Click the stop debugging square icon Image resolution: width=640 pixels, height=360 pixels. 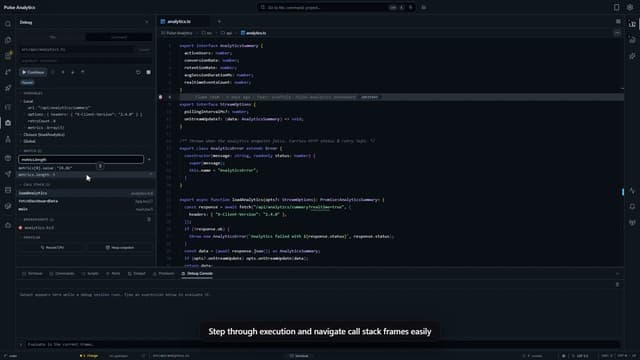coord(149,72)
